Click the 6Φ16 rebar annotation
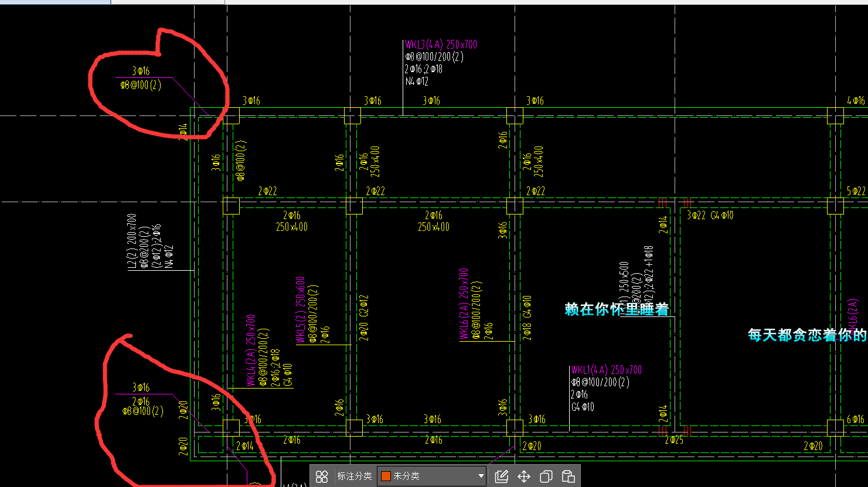The image size is (868, 487). click(856, 420)
